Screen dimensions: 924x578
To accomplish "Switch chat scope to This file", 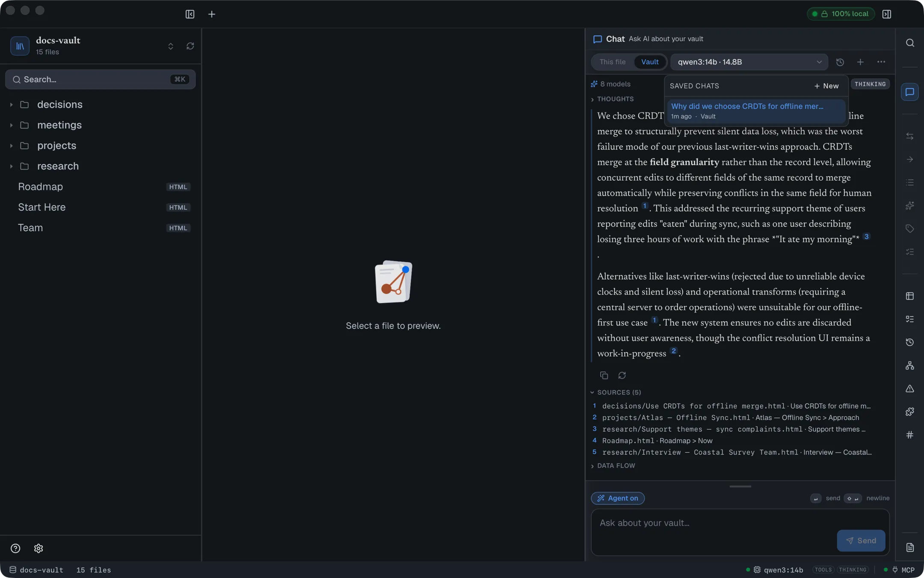I will 613,62.
